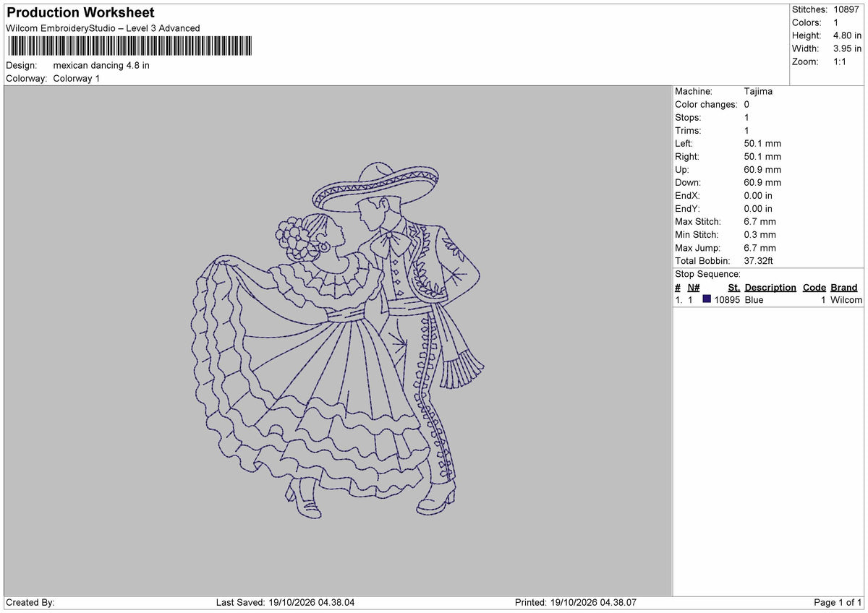Click the Code column header
Viewport: 868px width, 613px height.
814,287
